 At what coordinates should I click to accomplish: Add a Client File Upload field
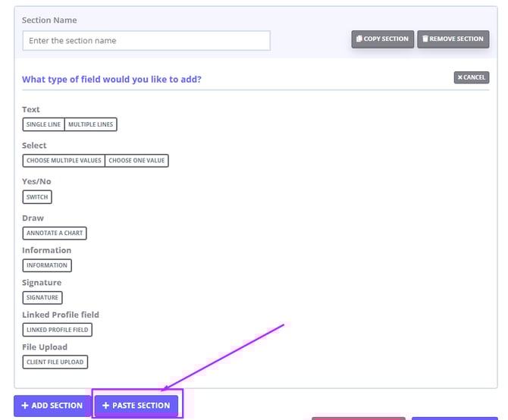pyautogui.click(x=55, y=362)
